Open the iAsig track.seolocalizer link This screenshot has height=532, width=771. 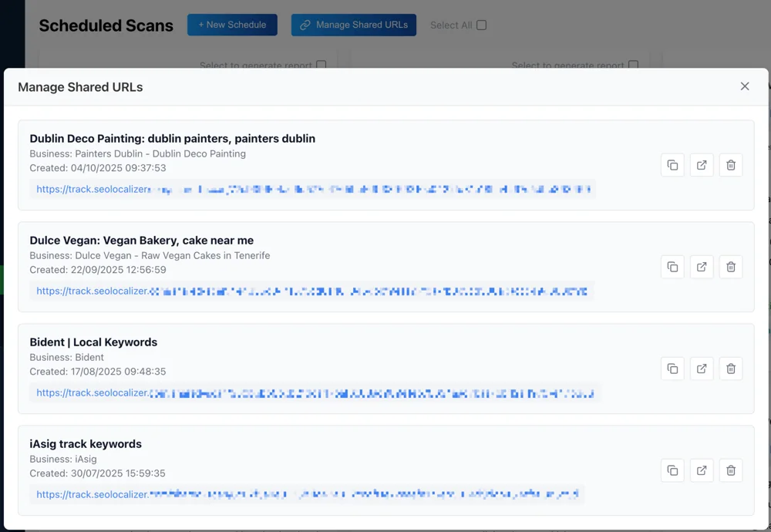[308, 494]
